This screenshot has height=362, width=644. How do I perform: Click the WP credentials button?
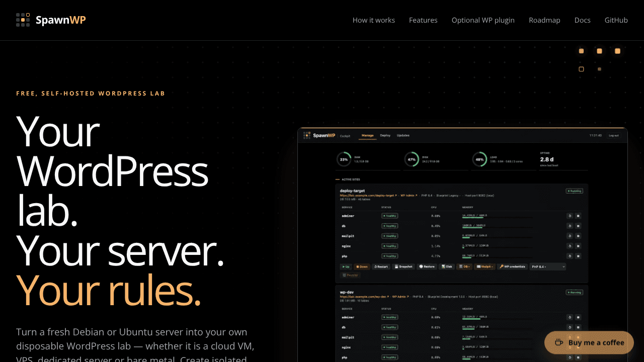click(513, 266)
